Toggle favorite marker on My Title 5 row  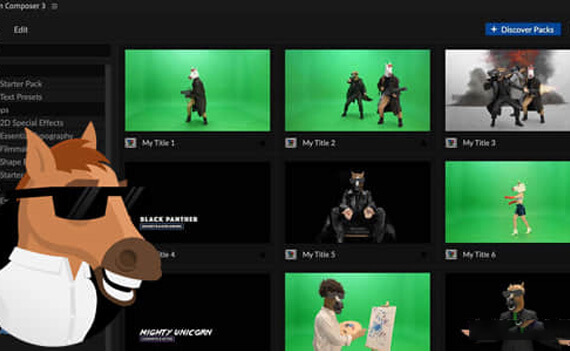pyautogui.click(x=423, y=255)
